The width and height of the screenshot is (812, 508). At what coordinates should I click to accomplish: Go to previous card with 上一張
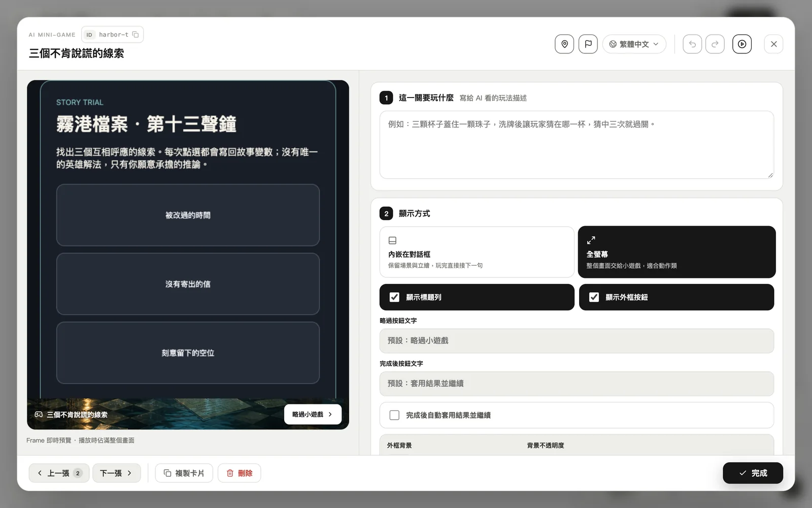tap(59, 473)
